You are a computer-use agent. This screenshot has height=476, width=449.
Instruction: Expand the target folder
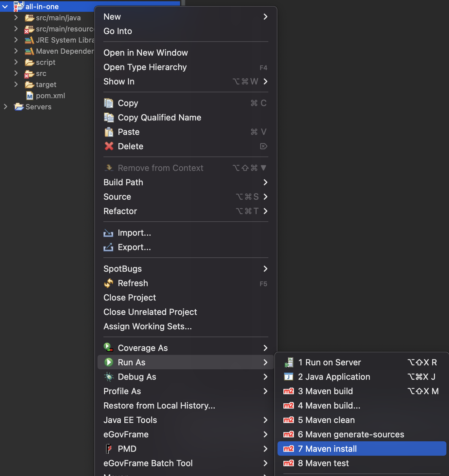tap(16, 84)
